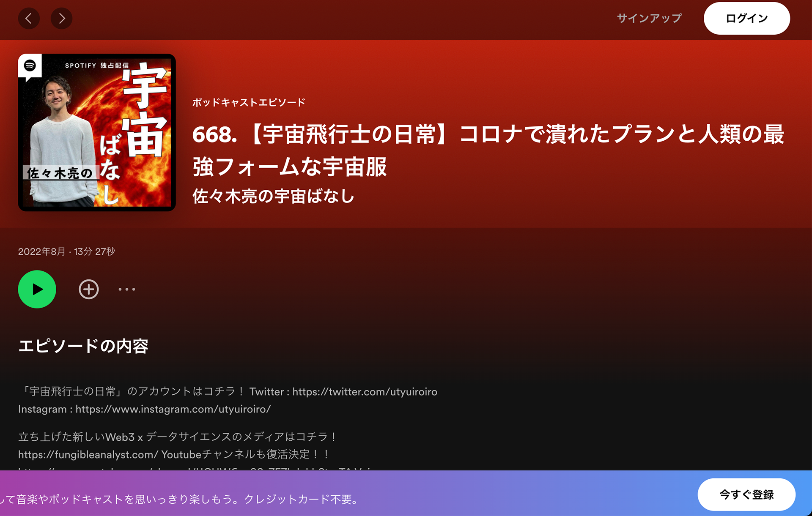Add the episode with the plus icon
The width and height of the screenshot is (812, 516).
coord(89,289)
